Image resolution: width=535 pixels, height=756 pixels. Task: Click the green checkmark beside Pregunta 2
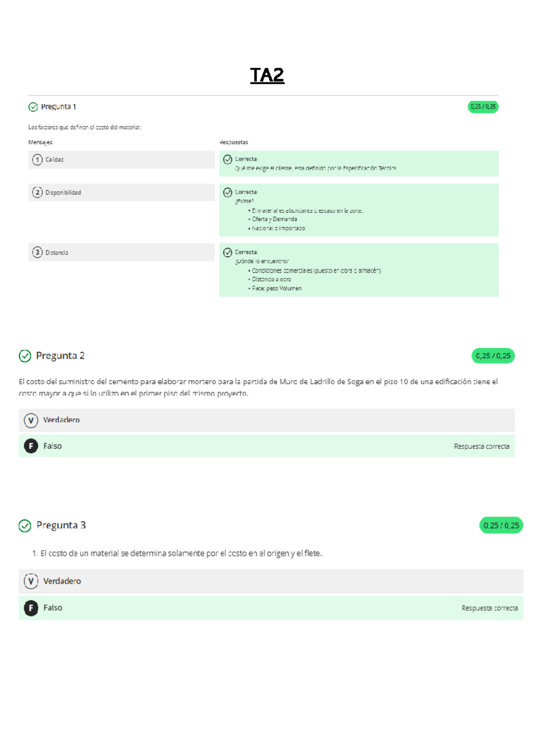click(25, 356)
